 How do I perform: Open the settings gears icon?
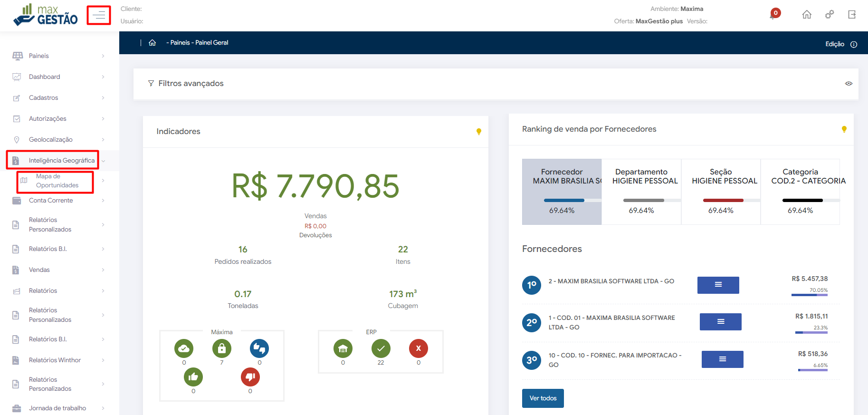(829, 15)
